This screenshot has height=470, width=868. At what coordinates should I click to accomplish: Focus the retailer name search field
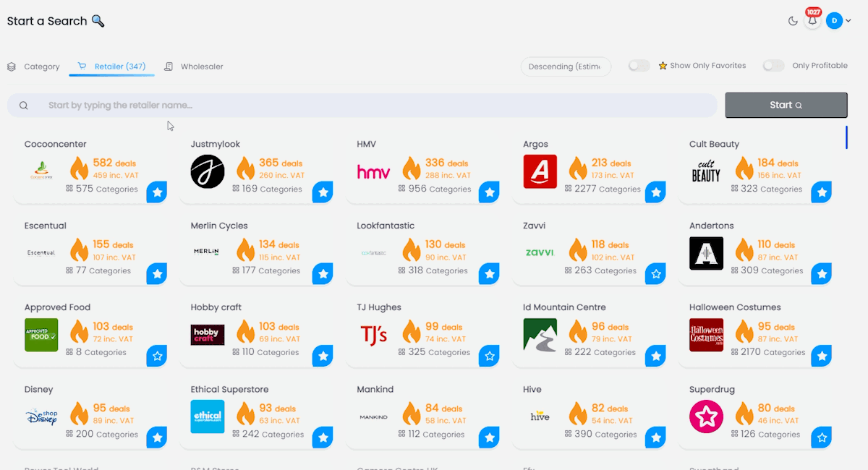tap(362, 106)
